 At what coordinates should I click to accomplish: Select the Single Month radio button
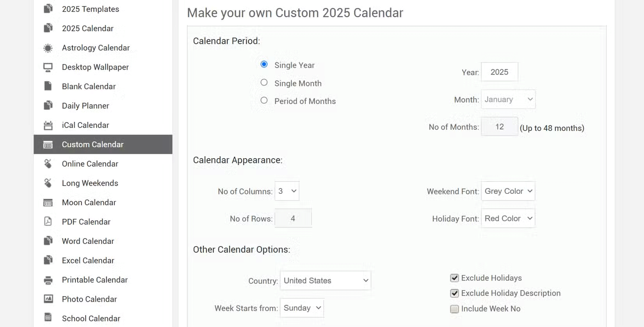tap(264, 82)
